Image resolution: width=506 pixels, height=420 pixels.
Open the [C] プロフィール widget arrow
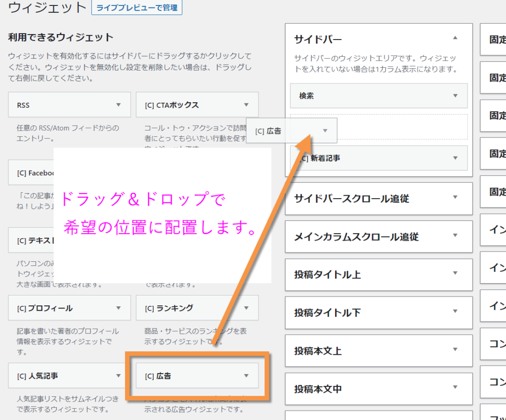click(118, 308)
